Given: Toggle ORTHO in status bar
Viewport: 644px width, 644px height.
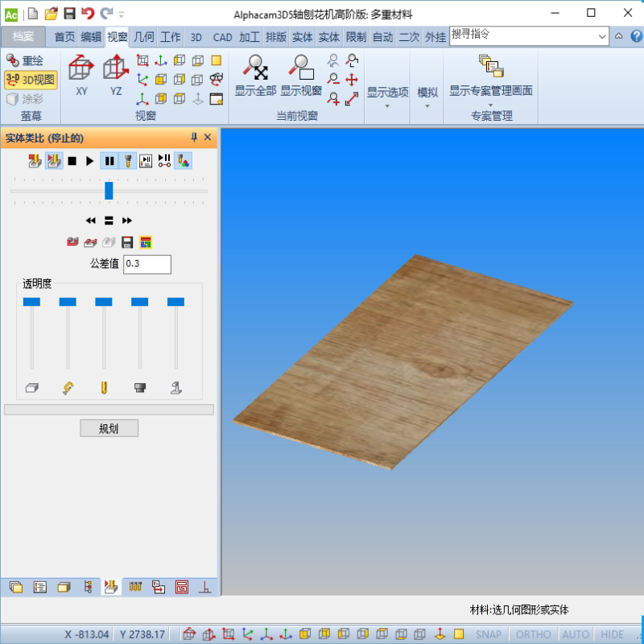Looking at the screenshot, I should (533, 634).
